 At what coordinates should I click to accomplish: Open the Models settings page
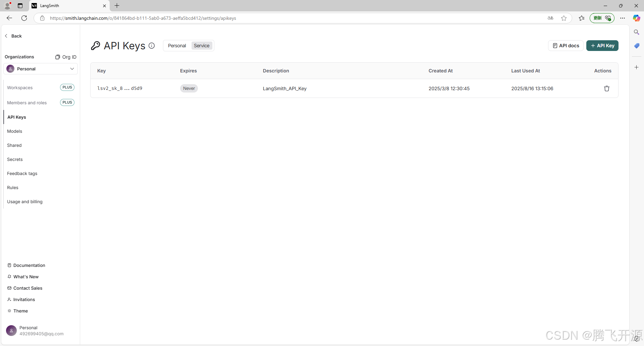pyautogui.click(x=14, y=131)
